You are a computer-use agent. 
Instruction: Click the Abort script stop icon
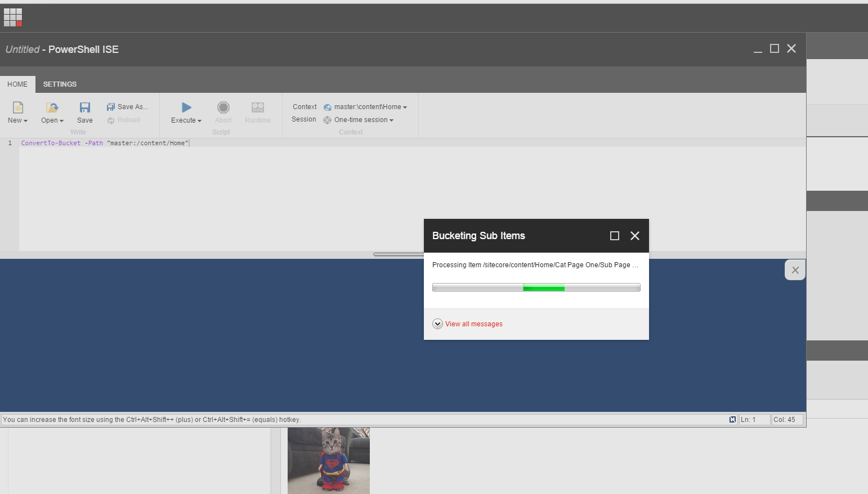coord(223,107)
